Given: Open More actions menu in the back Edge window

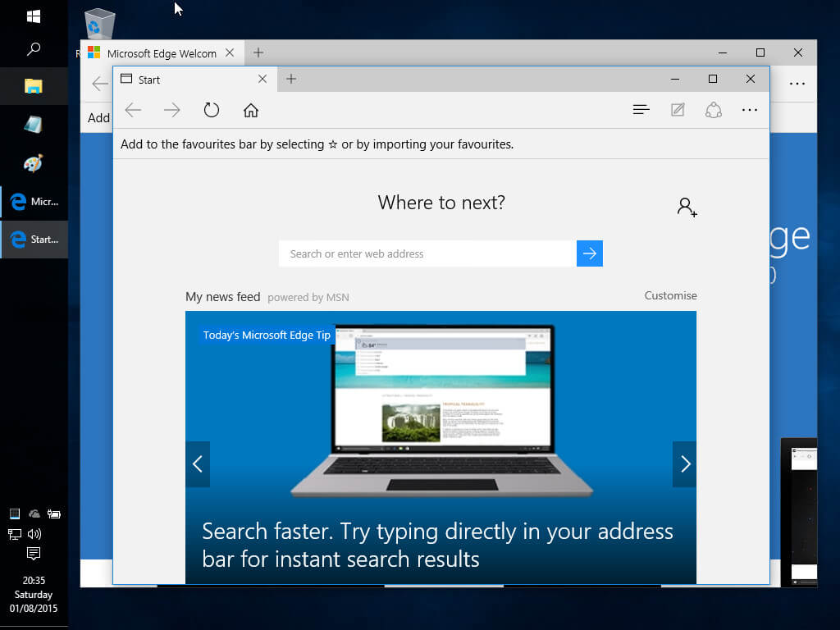Looking at the screenshot, I should tap(797, 84).
